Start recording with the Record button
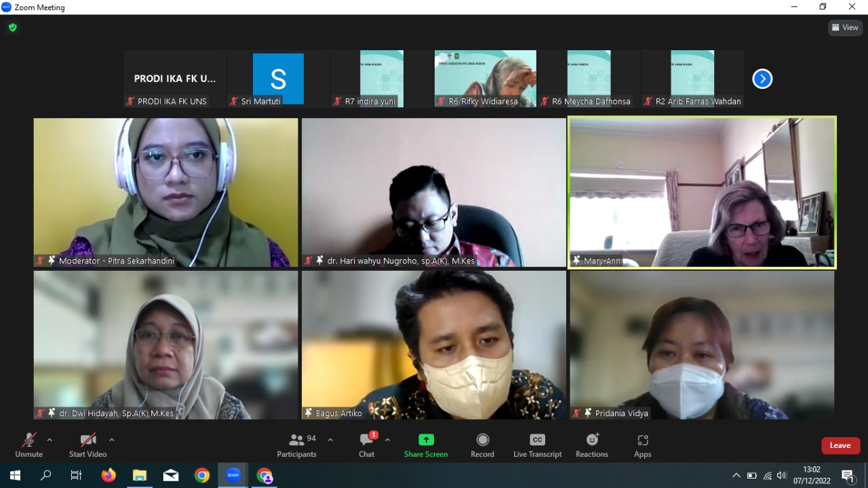Image resolution: width=868 pixels, height=488 pixels. click(482, 445)
